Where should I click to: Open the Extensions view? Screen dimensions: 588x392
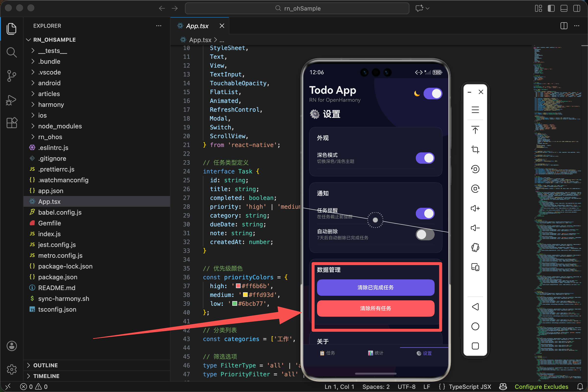point(12,123)
